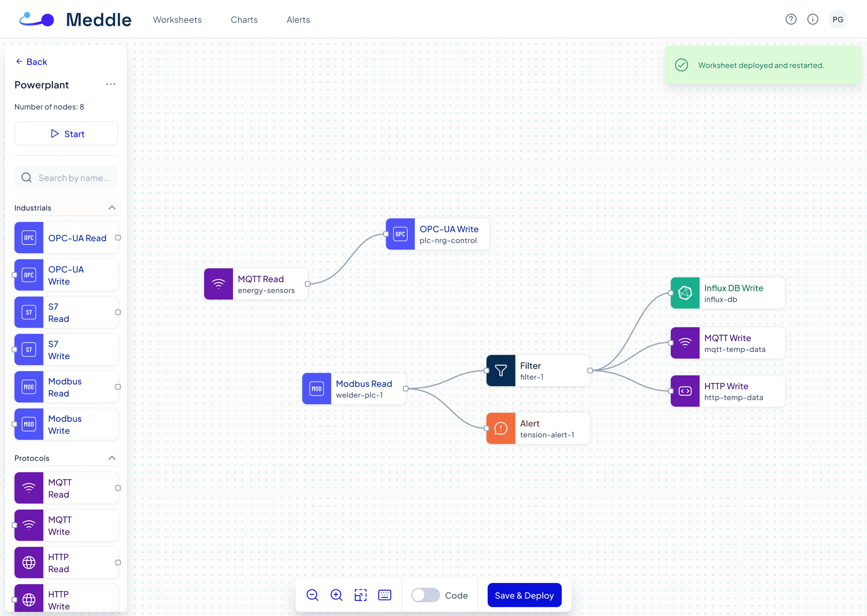
Task: Click the input port of Influx DB Write node
Action: [671, 293]
